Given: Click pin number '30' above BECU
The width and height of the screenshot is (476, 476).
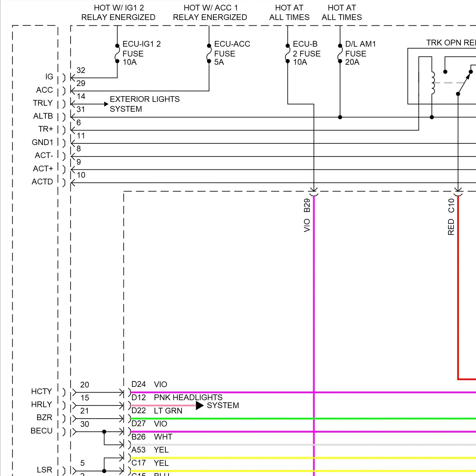Looking at the screenshot, I should [85, 424].
